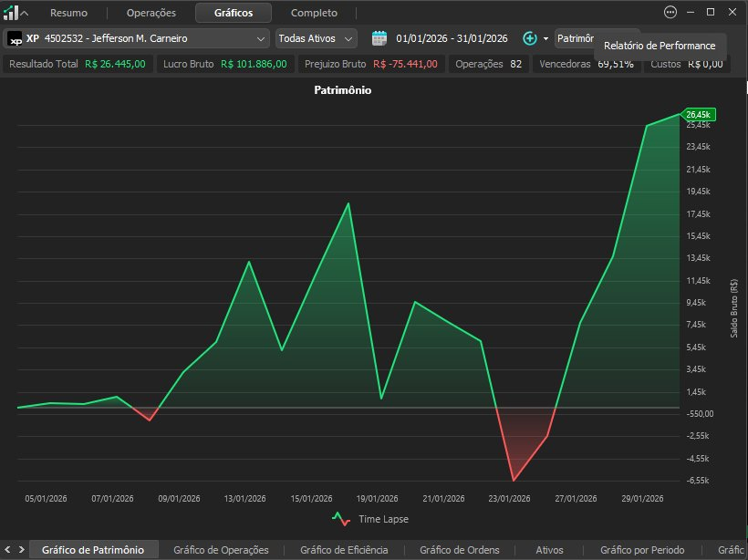
Task: Click the XP broker logo icon
Action: point(16,38)
